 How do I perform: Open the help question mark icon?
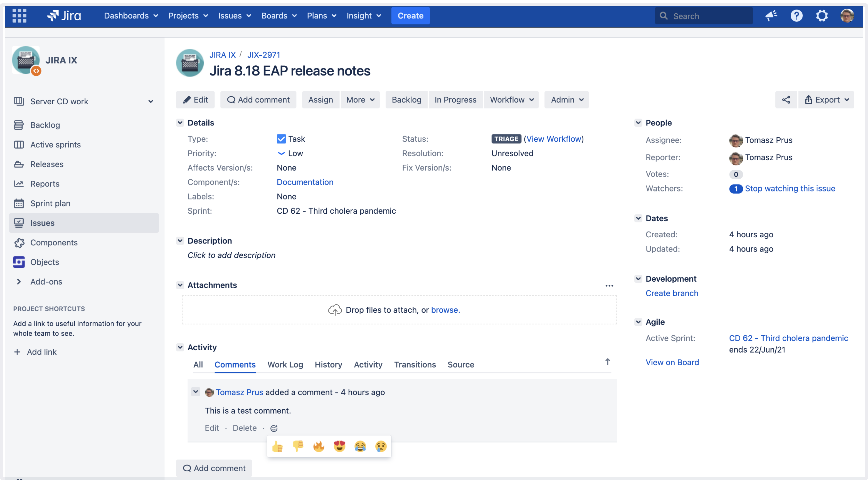(796, 16)
